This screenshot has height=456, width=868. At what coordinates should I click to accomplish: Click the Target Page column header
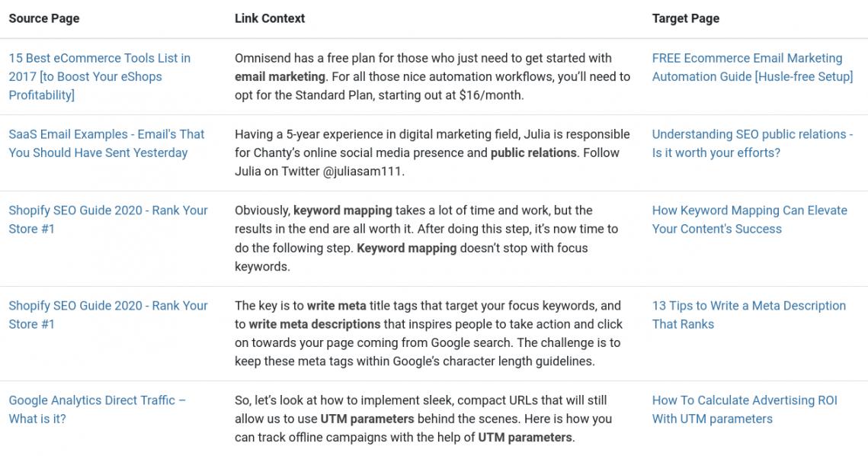(x=685, y=18)
